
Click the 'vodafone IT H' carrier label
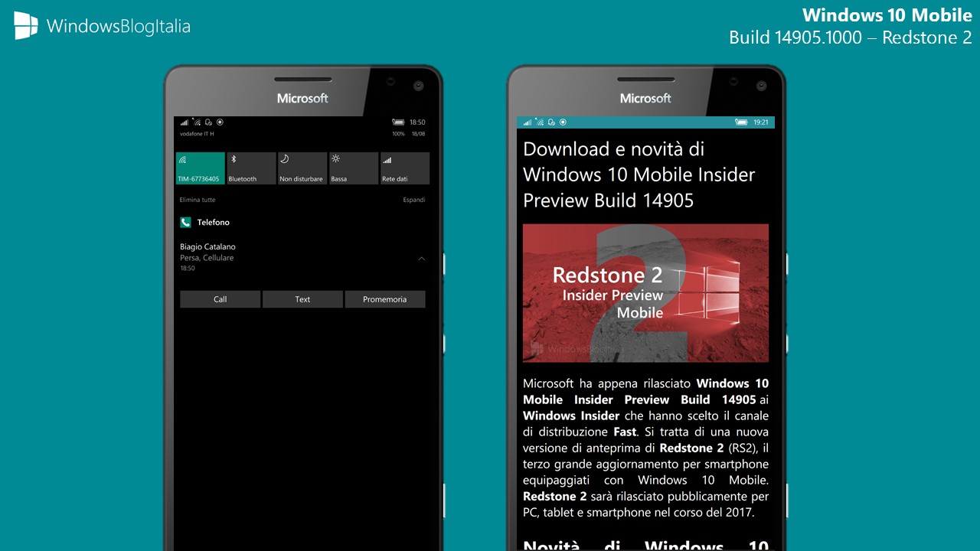click(x=197, y=134)
